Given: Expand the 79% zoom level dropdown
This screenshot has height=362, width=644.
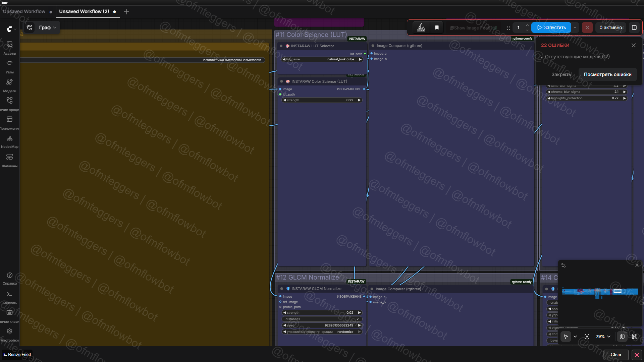Looking at the screenshot, I should click(x=603, y=337).
